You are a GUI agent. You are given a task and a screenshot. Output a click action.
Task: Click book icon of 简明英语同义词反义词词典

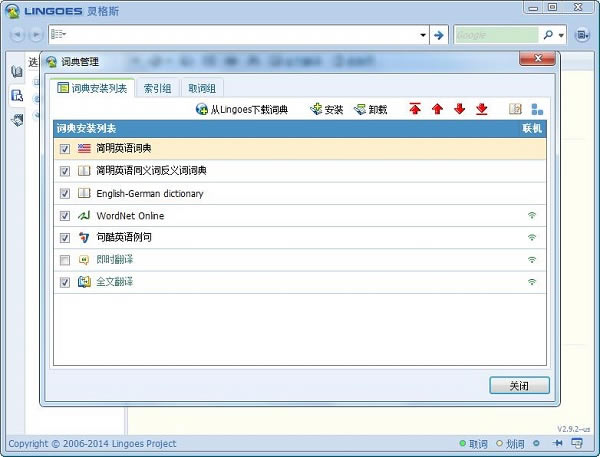click(x=84, y=171)
